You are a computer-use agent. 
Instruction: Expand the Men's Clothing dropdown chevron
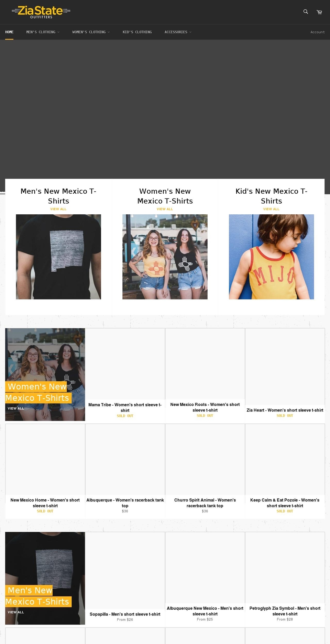[58, 32]
